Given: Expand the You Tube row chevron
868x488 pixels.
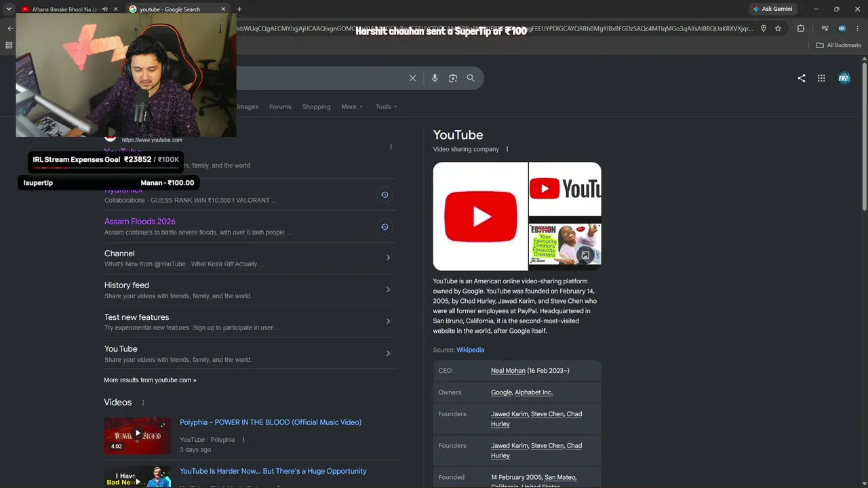Looking at the screenshot, I should click(388, 353).
